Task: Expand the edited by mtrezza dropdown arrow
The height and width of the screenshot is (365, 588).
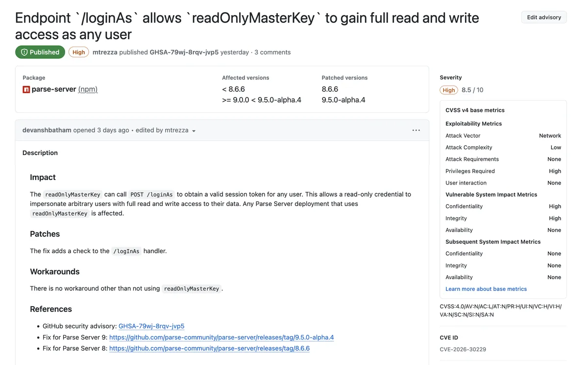Action: pos(194,131)
